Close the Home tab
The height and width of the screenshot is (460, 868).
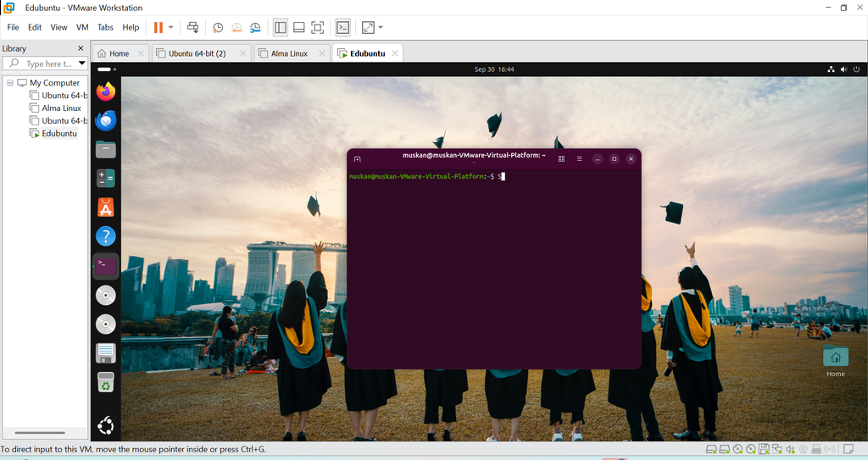pyautogui.click(x=141, y=53)
